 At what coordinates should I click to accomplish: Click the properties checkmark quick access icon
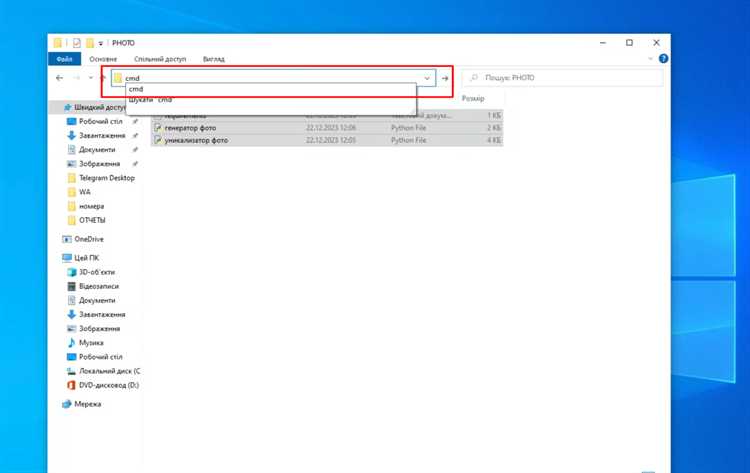[77, 43]
